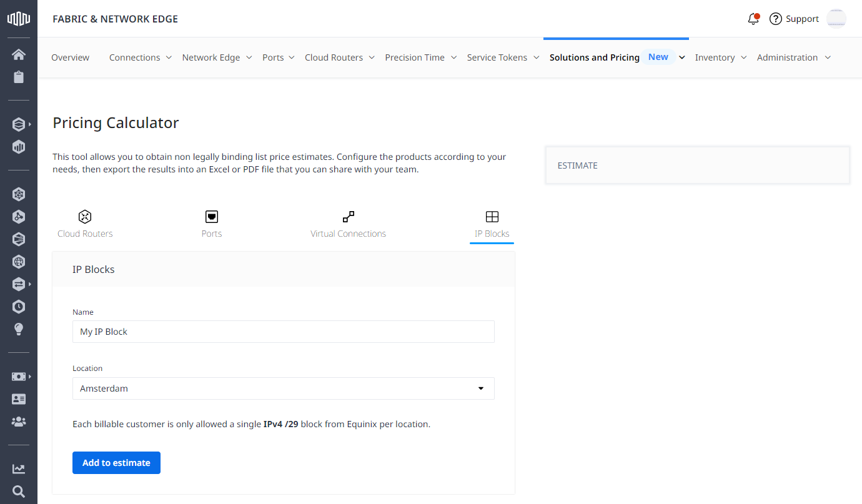Viewport: 862px width, 504px height.
Task: Open the ID card icon in the sidebar
Action: (x=19, y=399)
